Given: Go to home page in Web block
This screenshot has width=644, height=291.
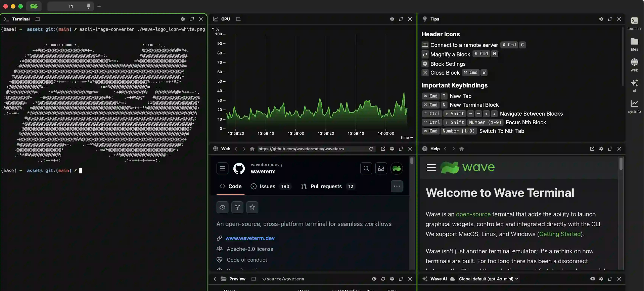Looking at the screenshot, I should pos(252,149).
